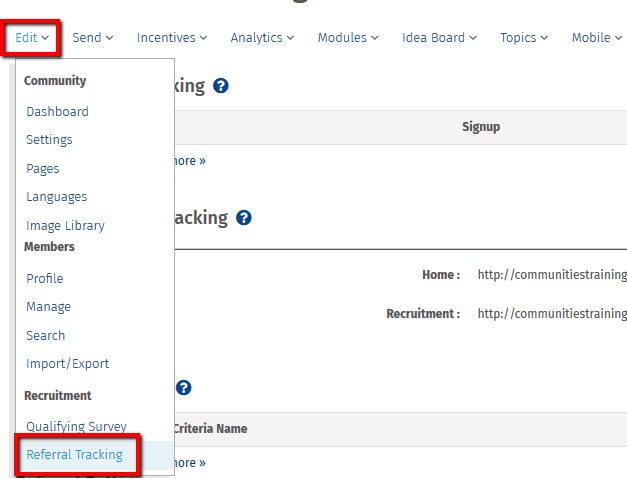Click the Community section heading
Image resolution: width=627 pixels, height=479 pixels.
[x=55, y=80]
